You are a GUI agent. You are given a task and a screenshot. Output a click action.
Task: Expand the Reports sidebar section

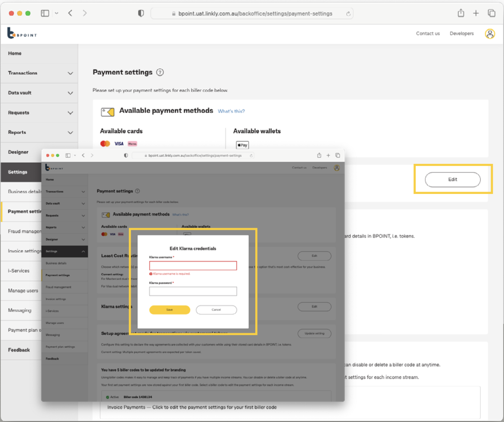39,132
